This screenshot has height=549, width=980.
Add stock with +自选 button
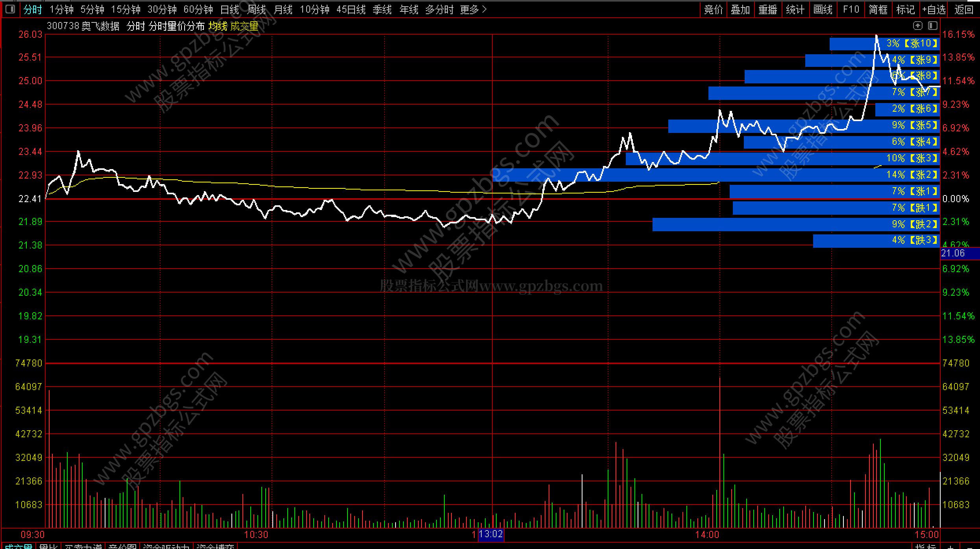coord(934,9)
